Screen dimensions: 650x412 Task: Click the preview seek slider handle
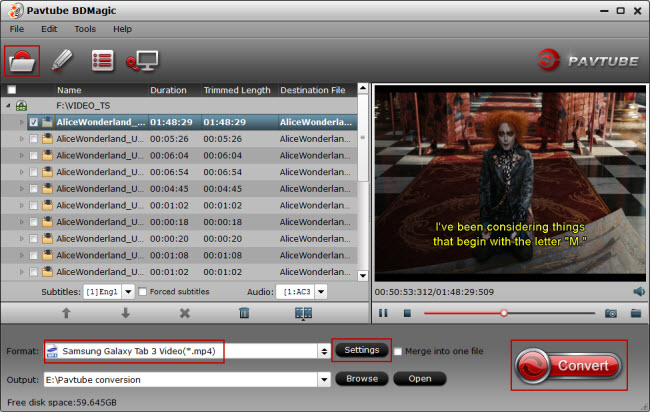[x=504, y=313]
